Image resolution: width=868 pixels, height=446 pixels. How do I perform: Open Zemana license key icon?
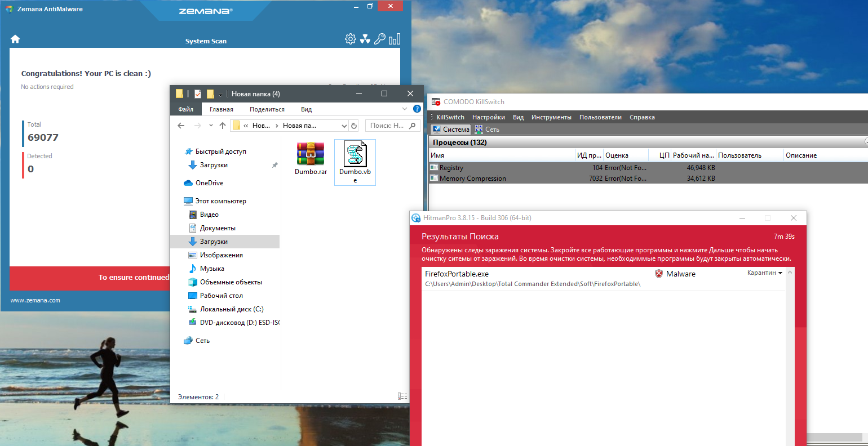pos(380,39)
